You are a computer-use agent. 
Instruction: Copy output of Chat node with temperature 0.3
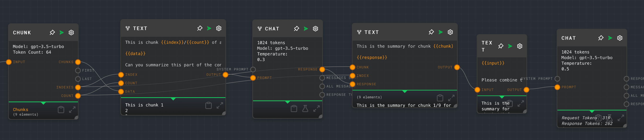(x=294, y=109)
